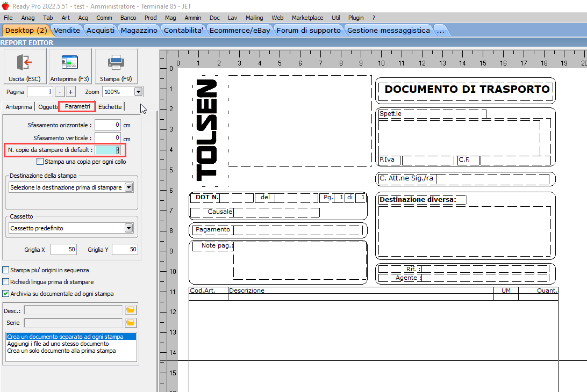Open the File menu
Image resolution: width=587 pixels, height=392 pixels.
click(8, 18)
